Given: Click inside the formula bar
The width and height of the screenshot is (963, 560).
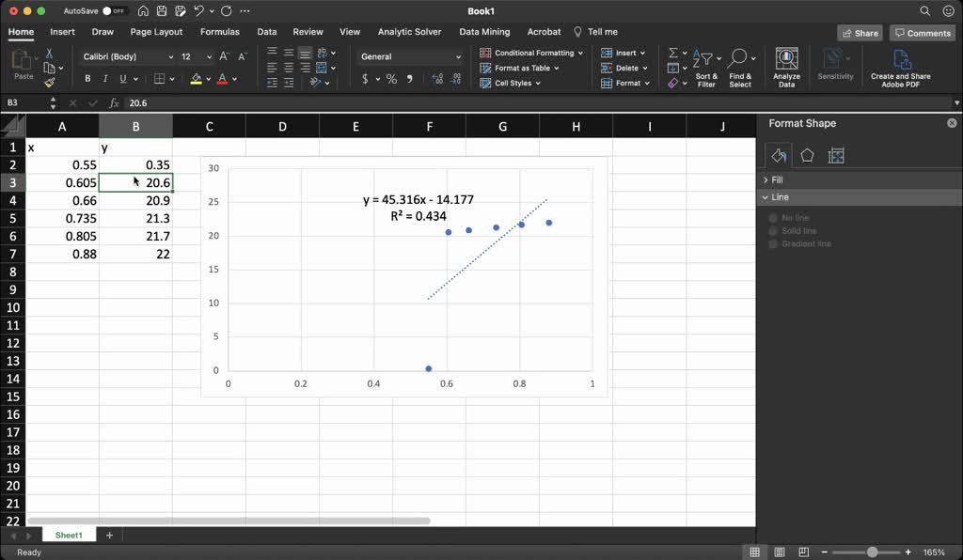Looking at the screenshot, I should (x=282, y=102).
